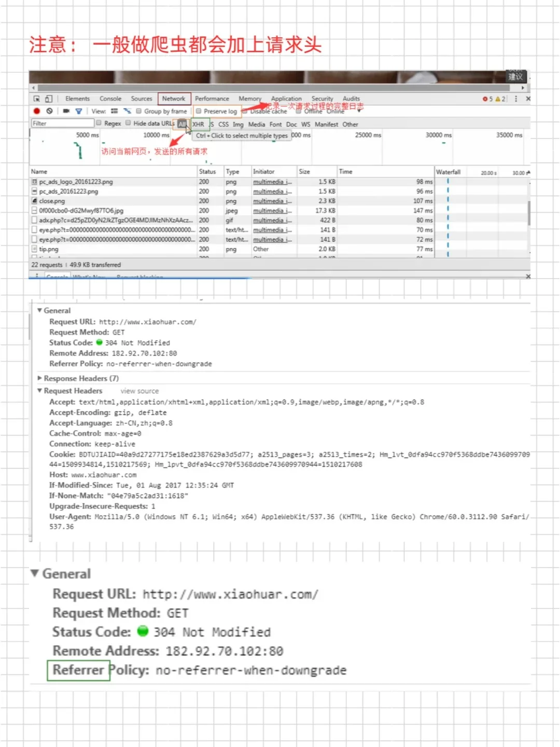
Task: Click the file icon of tip.png
Action: pyautogui.click(x=34, y=249)
